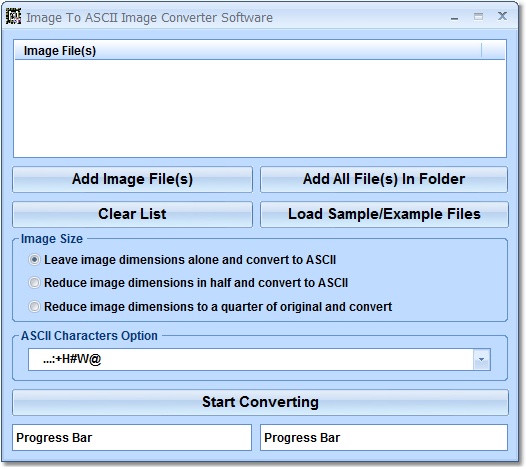Maximize the converter window
Image resolution: width=526 pixels, height=469 pixels.
click(478, 16)
